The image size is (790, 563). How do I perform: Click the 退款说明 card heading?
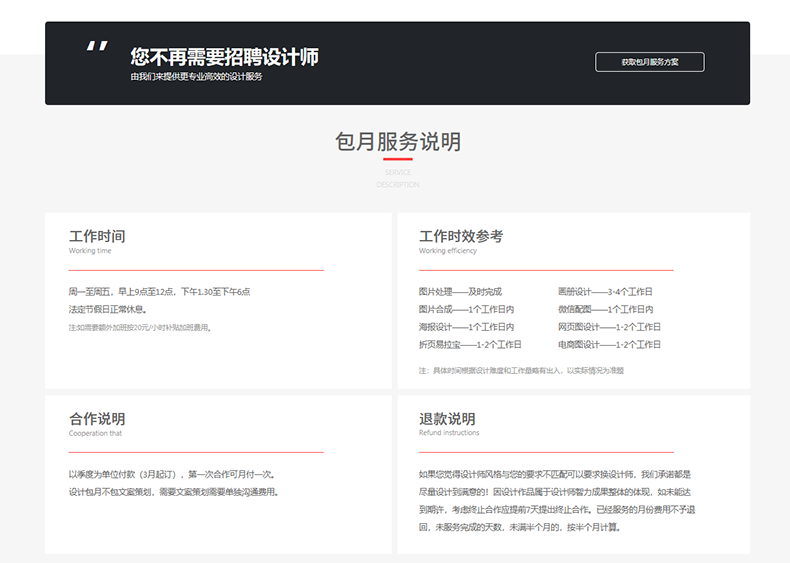(447, 419)
